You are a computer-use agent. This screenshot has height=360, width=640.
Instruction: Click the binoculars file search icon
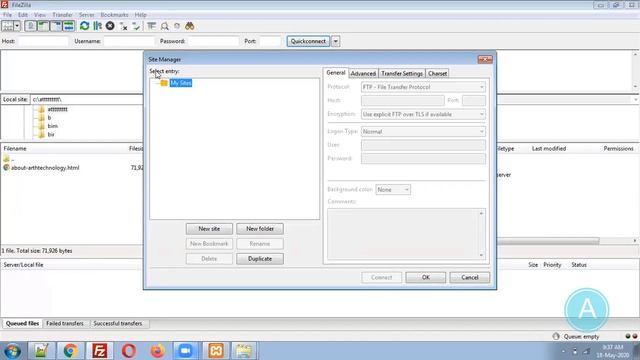point(189,26)
